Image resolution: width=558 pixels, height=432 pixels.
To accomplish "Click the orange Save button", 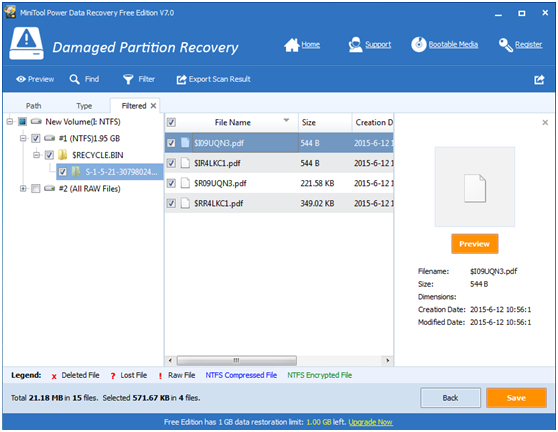I will coord(516,398).
